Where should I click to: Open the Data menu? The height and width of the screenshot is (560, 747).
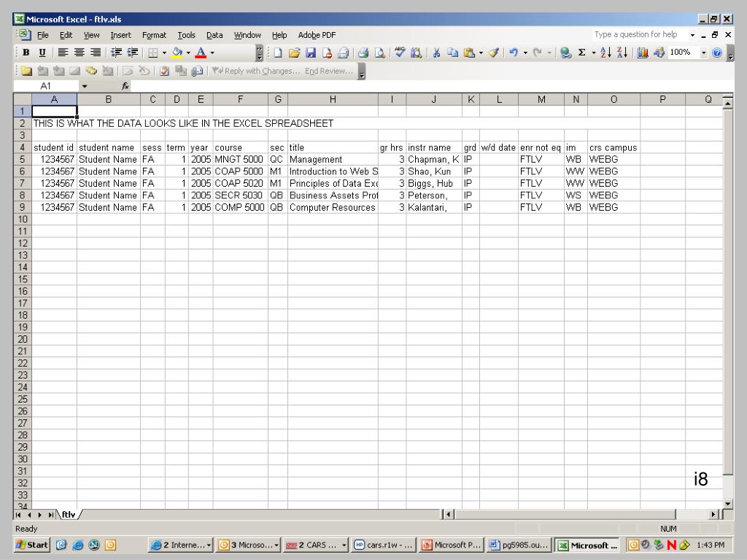(214, 35)
